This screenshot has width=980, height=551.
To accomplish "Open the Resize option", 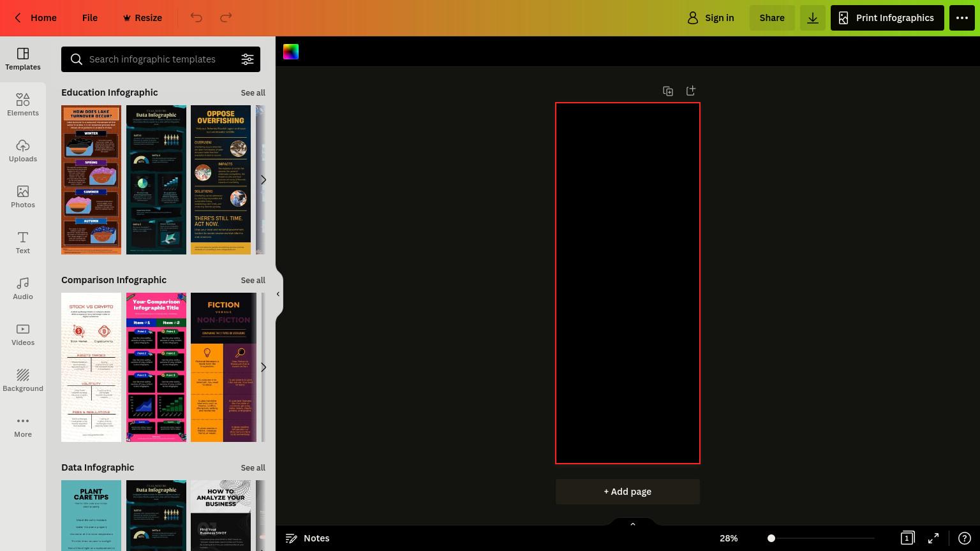I will [143, 18].
